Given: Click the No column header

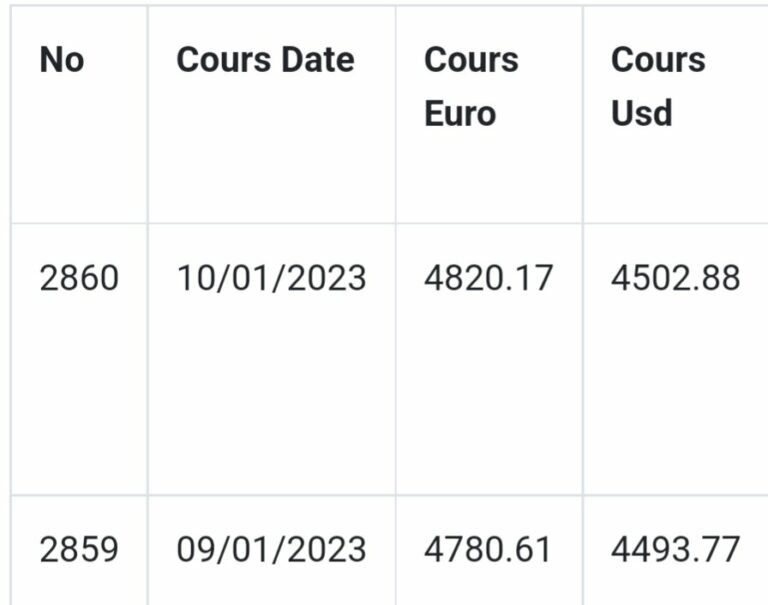Looking at the screenshot, I should pyautogui.click(x=62, y=60).
